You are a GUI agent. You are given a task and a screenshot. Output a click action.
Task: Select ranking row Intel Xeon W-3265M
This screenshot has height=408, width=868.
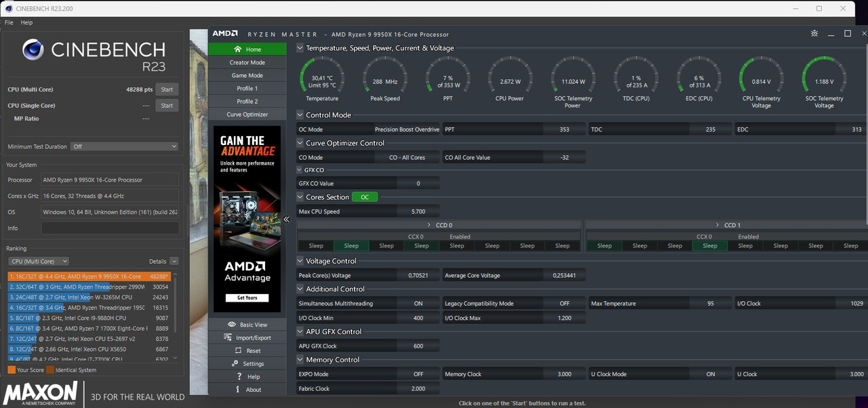tap(90, 297)
